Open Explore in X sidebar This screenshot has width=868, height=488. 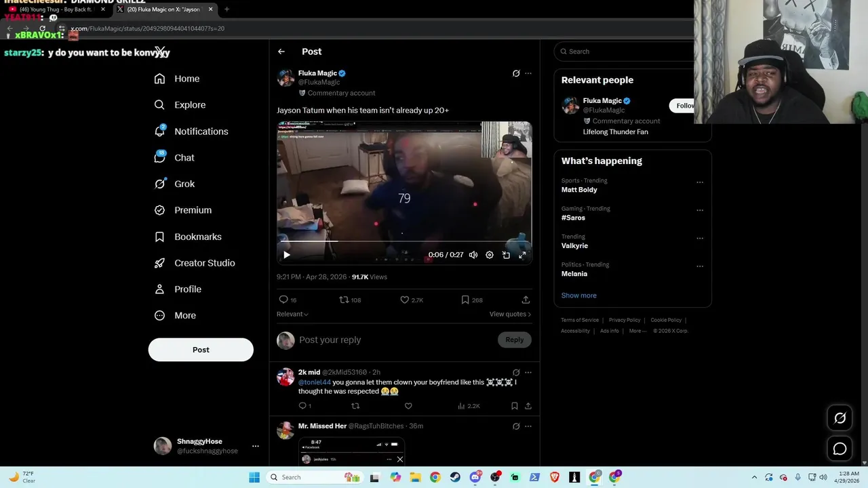coord(180,105)
